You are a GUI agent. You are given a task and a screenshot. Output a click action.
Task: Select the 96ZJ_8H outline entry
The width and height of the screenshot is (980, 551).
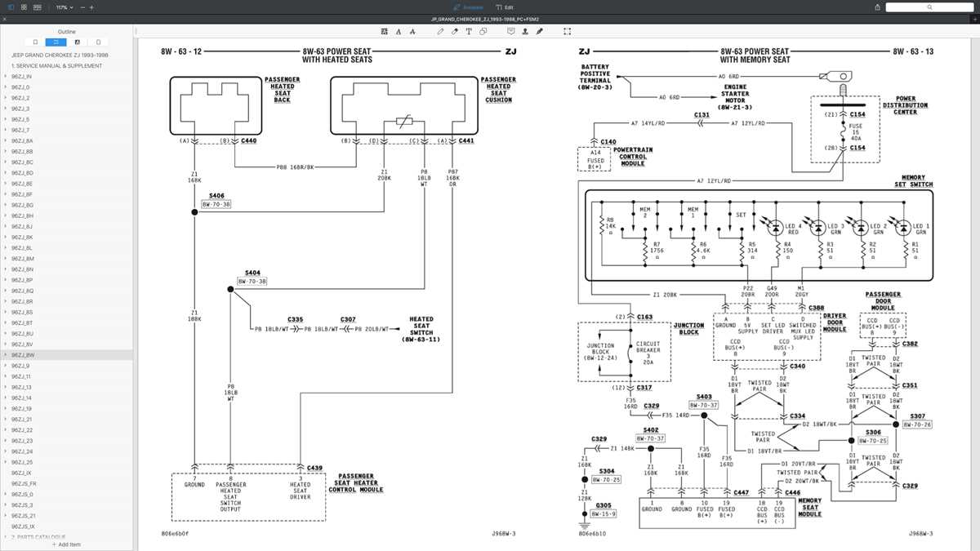point(22,216)
